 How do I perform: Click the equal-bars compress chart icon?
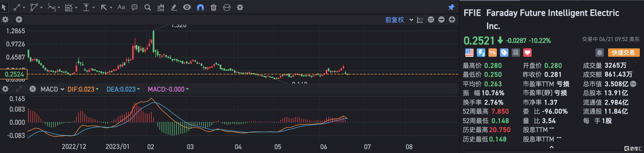[431, 19]
